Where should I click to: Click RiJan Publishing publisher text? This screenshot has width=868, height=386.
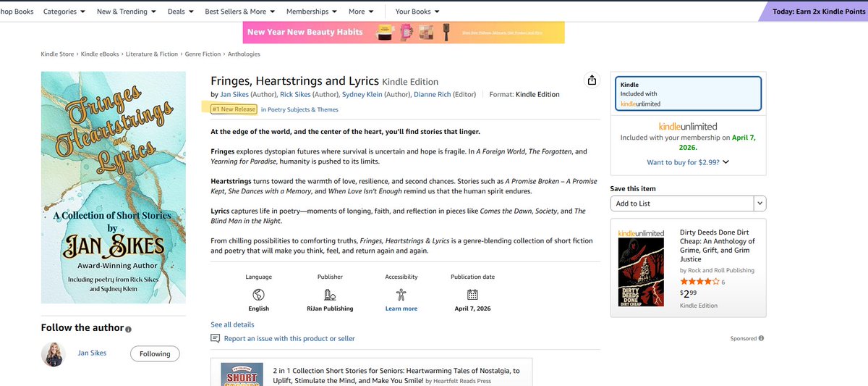(330, 309)
